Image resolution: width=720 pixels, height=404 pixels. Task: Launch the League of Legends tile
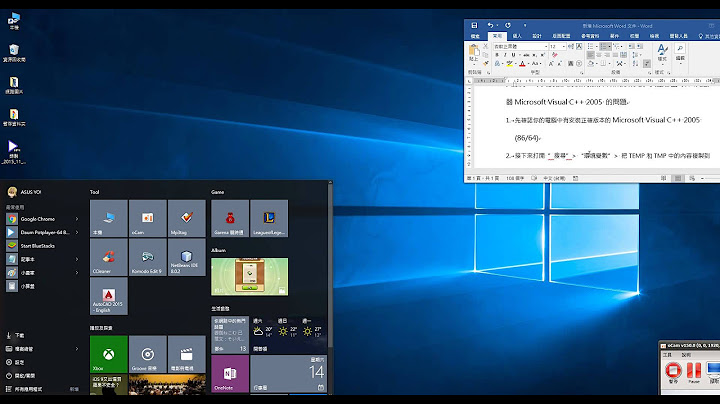269,219
